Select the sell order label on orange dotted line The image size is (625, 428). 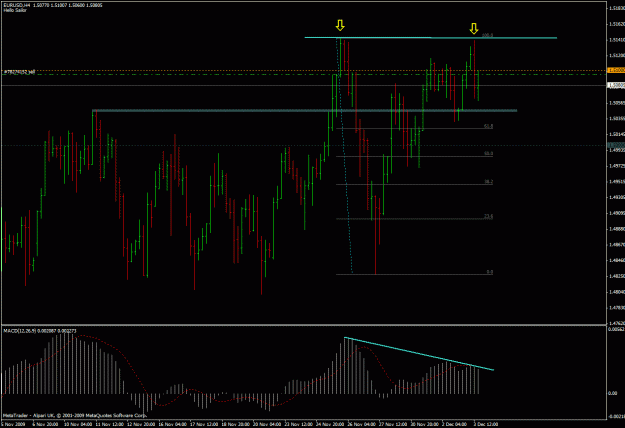click(19, 72)
